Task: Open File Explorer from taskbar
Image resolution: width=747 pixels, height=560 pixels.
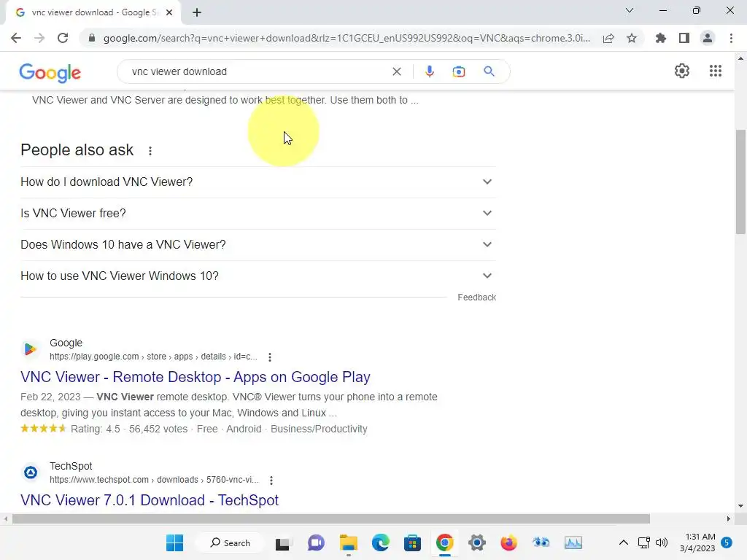Action: [x=348, y=542]
